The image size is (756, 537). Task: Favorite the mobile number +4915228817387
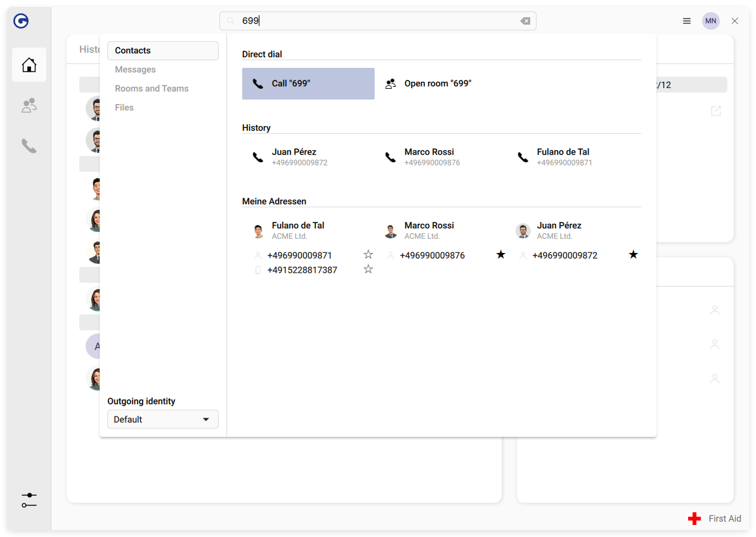368,269
